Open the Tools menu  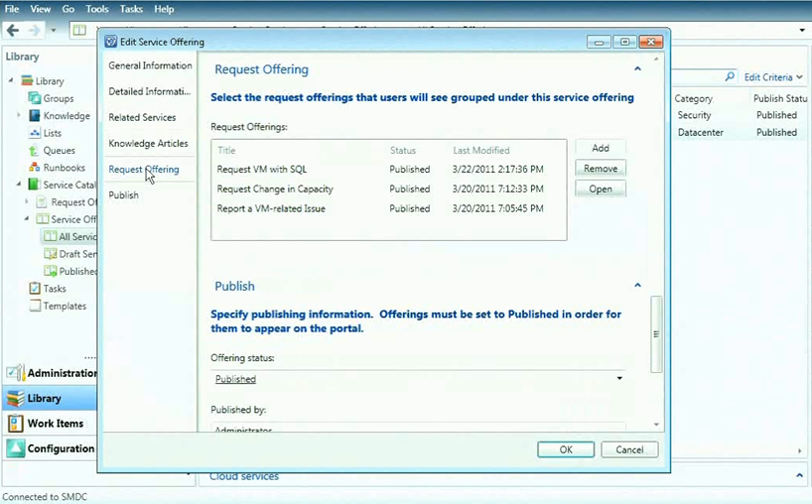(x=97, y=9)
